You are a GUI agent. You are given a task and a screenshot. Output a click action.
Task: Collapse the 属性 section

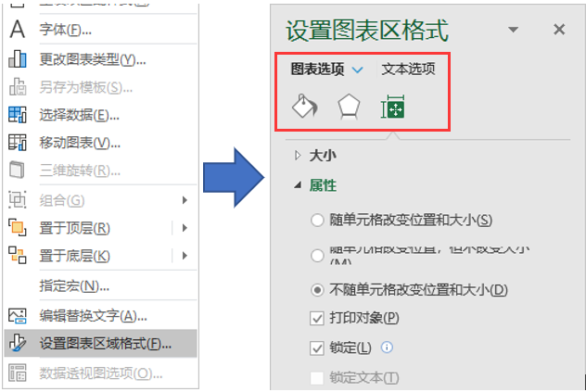pyautogui.click(x=316, y=185)
